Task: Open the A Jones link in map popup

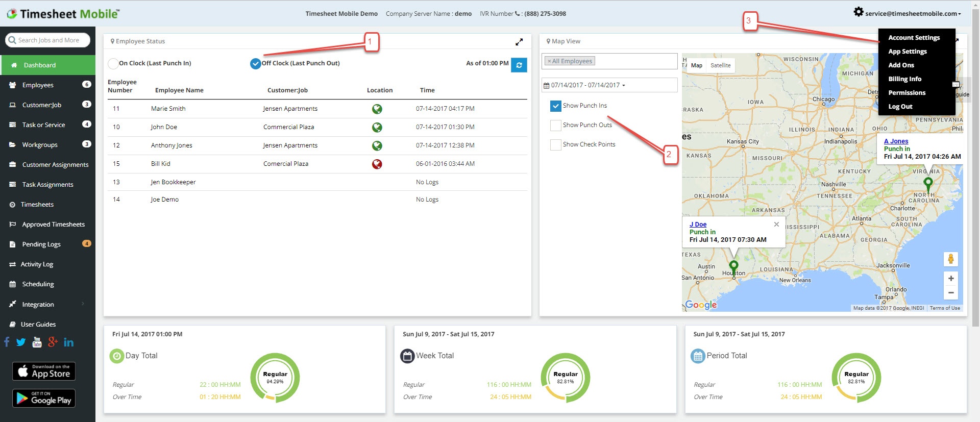Action: tap(896, 141)
